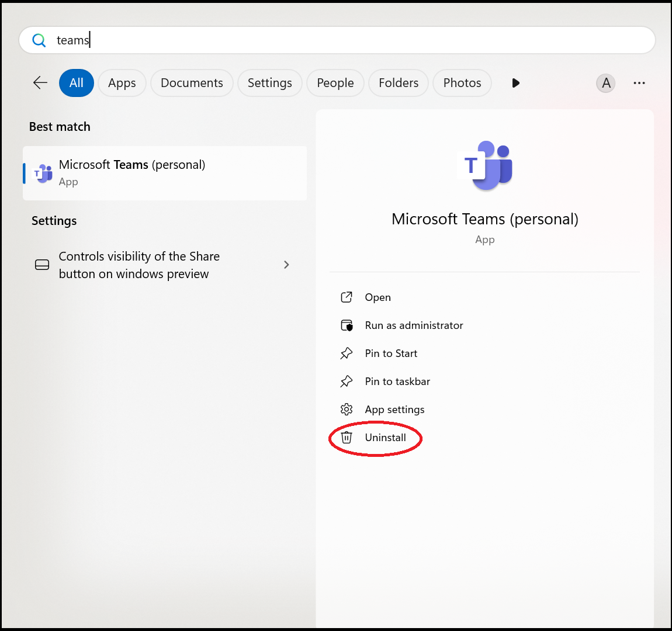Open the three-dots more options menu

point(639,83)
